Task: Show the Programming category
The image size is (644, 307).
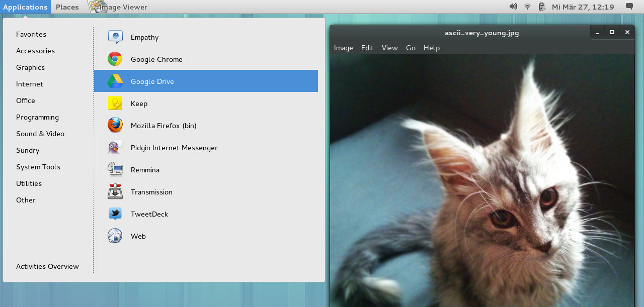Action: coord(37,117)
